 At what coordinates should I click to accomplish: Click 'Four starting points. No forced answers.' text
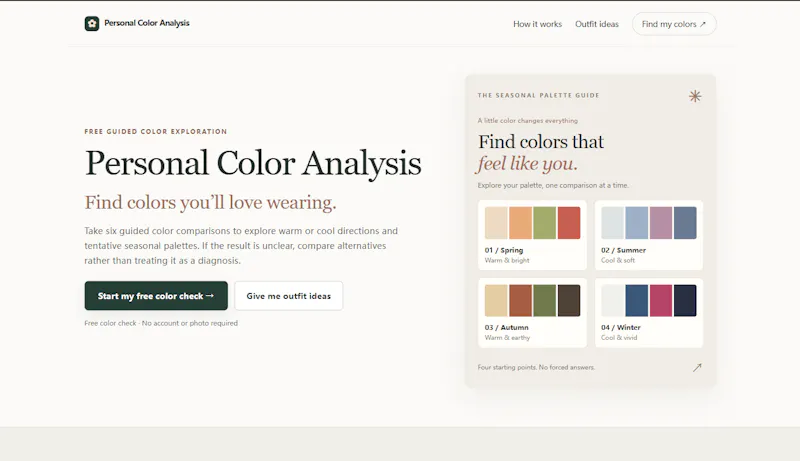[x=536, y=367]
